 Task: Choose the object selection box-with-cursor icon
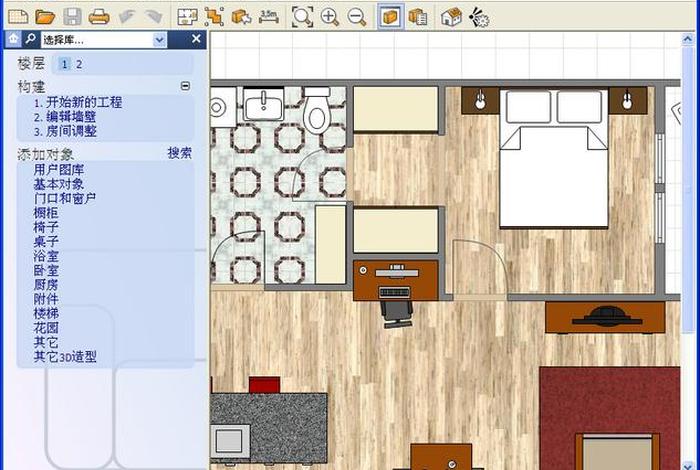(242, 17)
